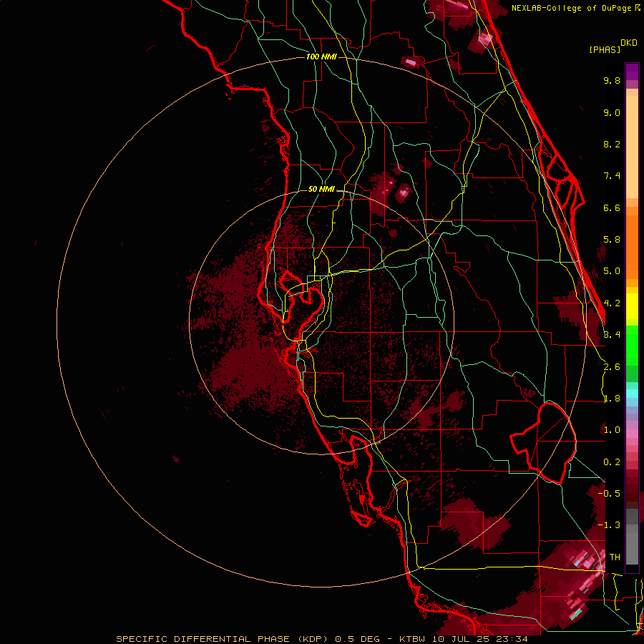
Task: Pick the pink color band near 1.0
Action: [632, 433]
